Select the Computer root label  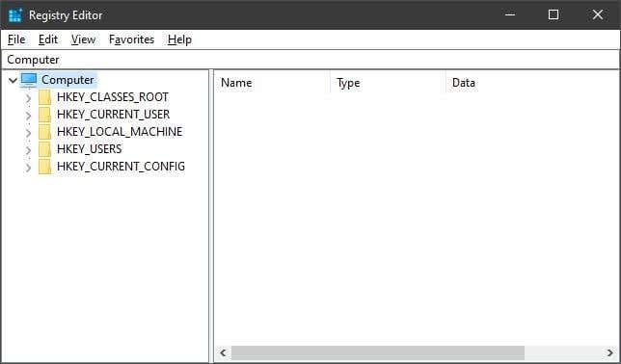[x=67, y=80]
